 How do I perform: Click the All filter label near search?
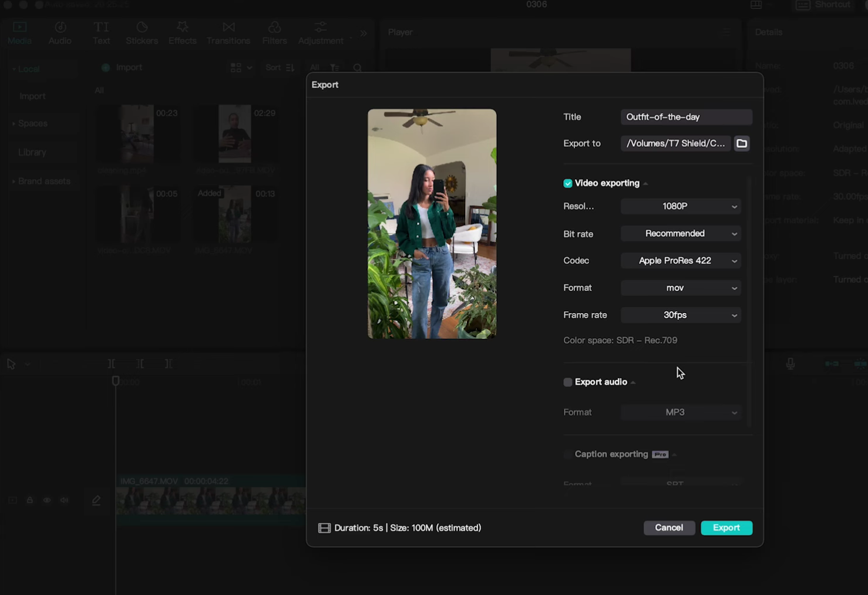315,68
